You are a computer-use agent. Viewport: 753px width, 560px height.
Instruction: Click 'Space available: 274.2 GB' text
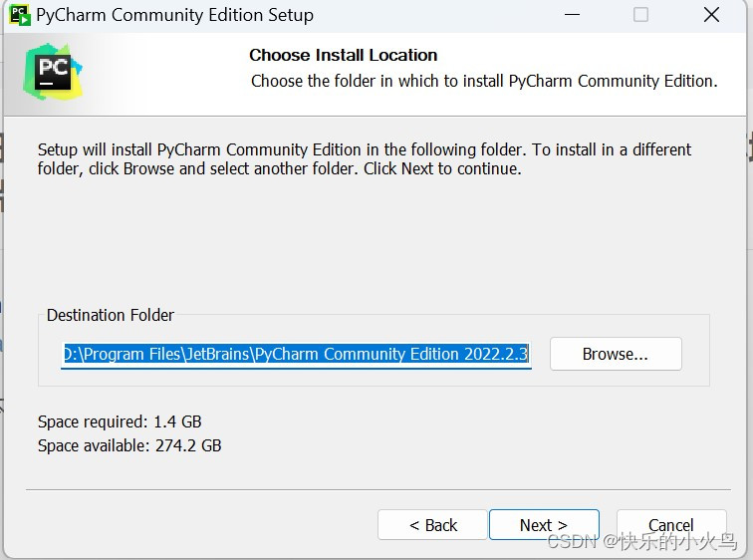pos(129,445)
